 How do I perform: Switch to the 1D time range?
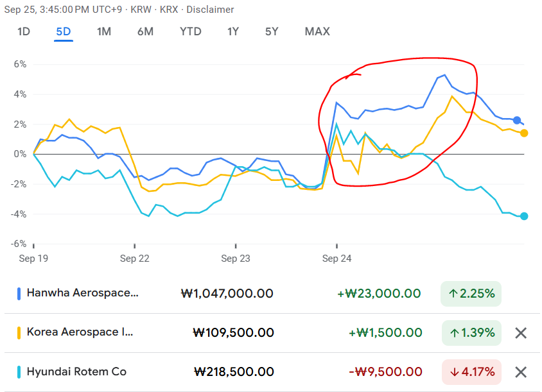tap(24, 31)
